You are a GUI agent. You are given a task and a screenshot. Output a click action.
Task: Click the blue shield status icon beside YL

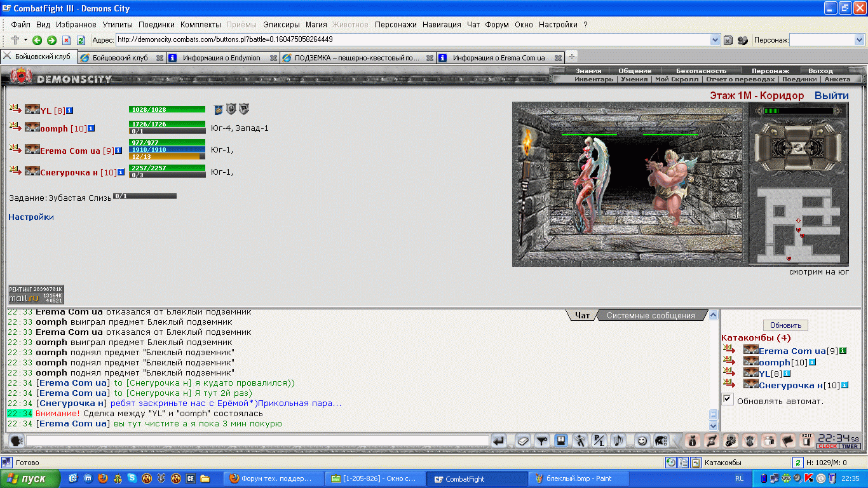(x=218, y=109)
